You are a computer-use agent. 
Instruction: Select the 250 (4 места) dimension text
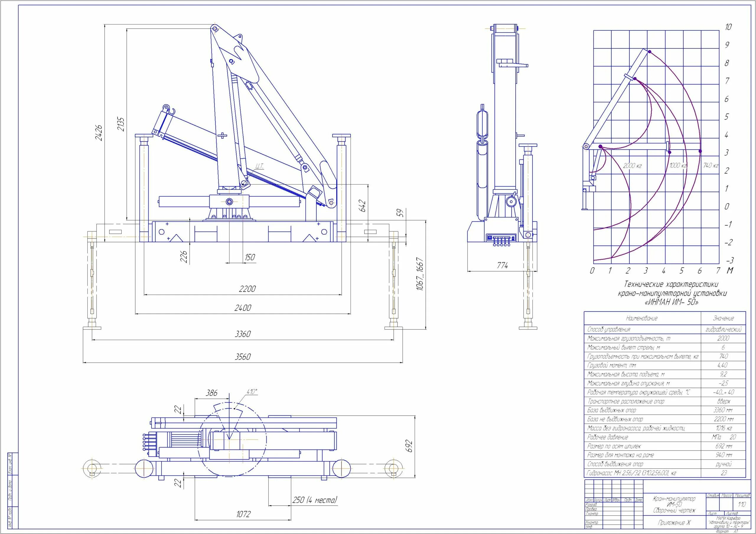315,500
